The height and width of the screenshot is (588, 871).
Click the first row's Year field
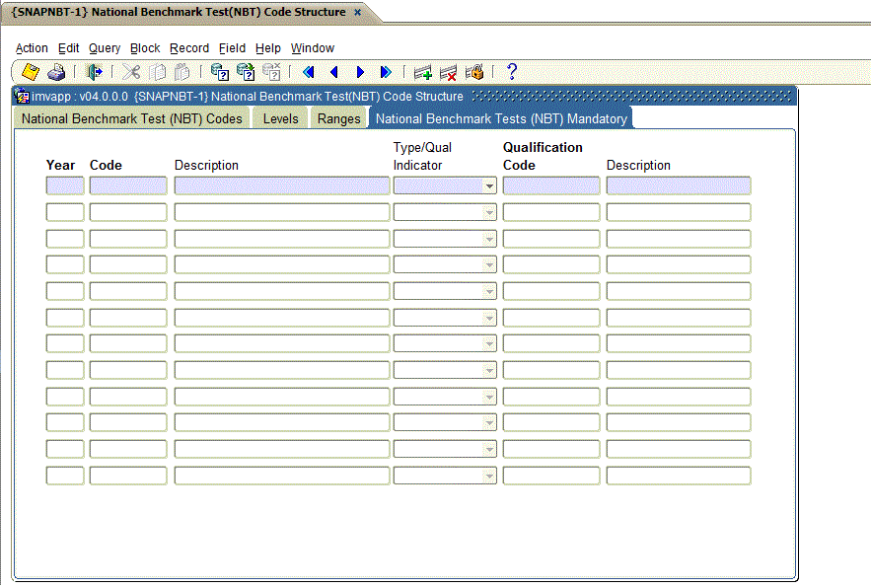click(x=65, y=185)
